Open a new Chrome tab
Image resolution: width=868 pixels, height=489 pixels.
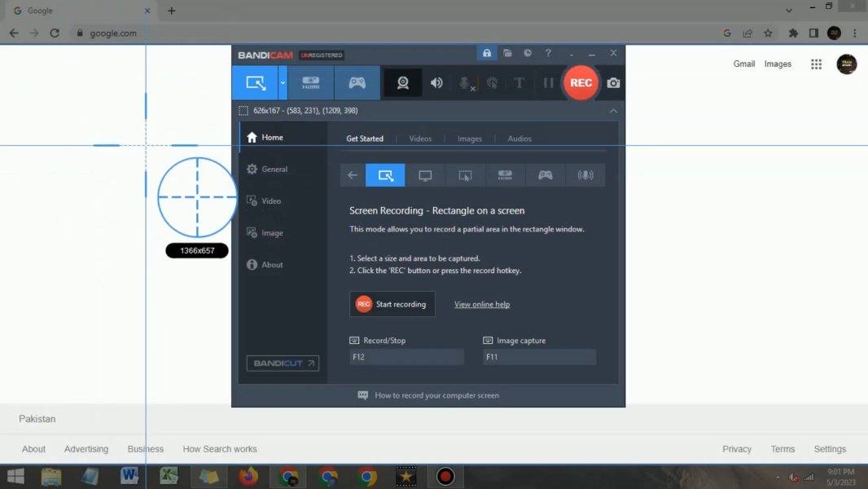(x=172, y=11)
